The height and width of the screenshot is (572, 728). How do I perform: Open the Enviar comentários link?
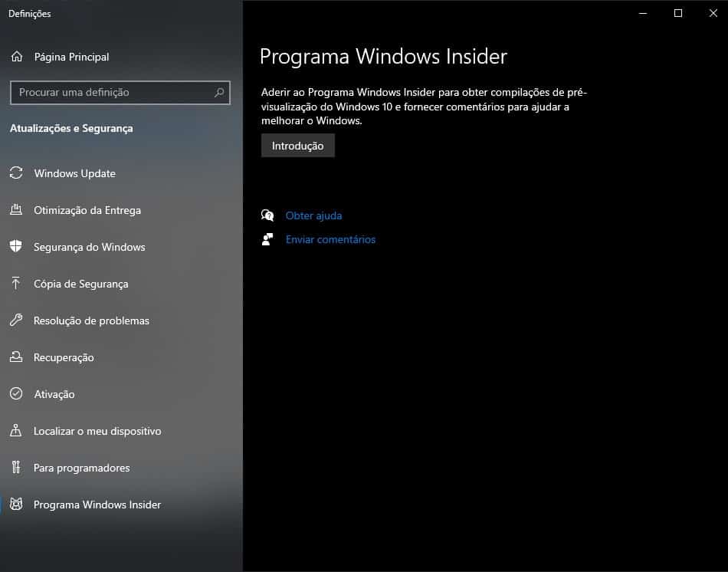(330, 239)
